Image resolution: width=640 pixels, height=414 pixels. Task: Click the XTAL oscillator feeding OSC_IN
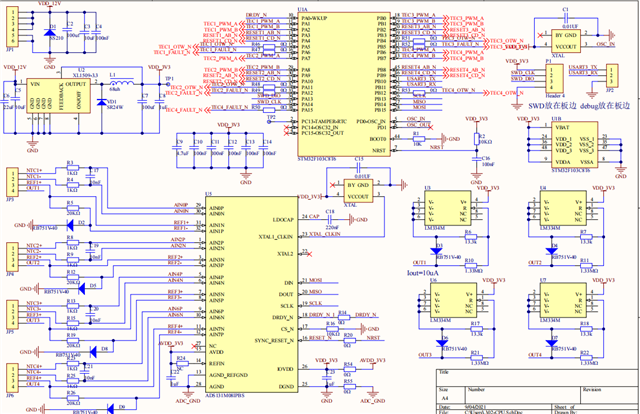click(x=566, y=41)
